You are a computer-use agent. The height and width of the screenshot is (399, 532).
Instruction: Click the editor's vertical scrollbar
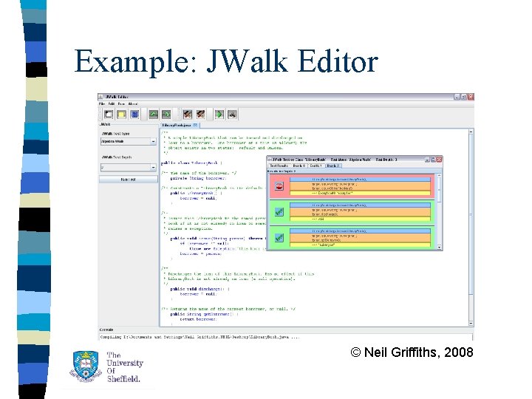click(x=471, y=228)
